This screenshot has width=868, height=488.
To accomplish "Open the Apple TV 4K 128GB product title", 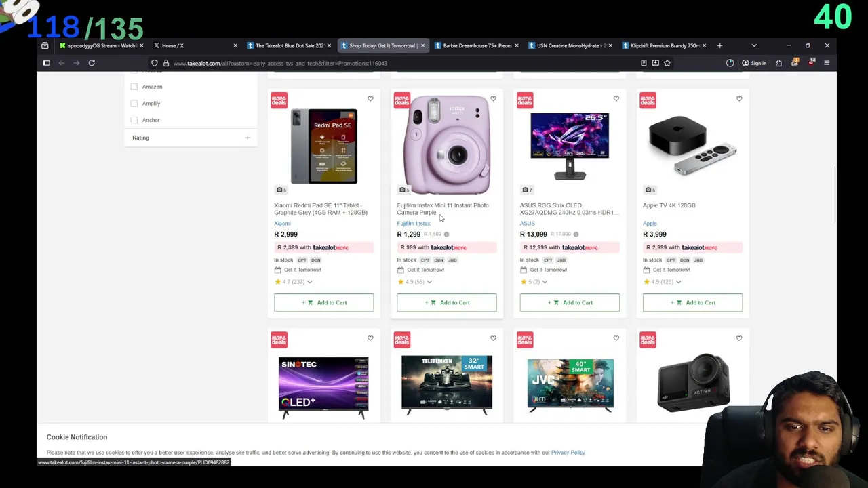I will [x=669, y=205].
